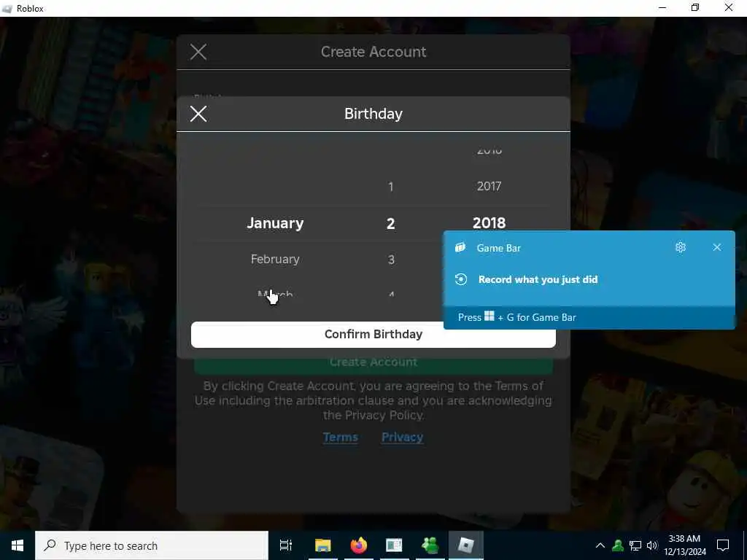Image resolution: width=747 pixels, height=560 pixels.
Task: Click the green user tray icon
Action: pyautogui.click(x=618, y=545)
